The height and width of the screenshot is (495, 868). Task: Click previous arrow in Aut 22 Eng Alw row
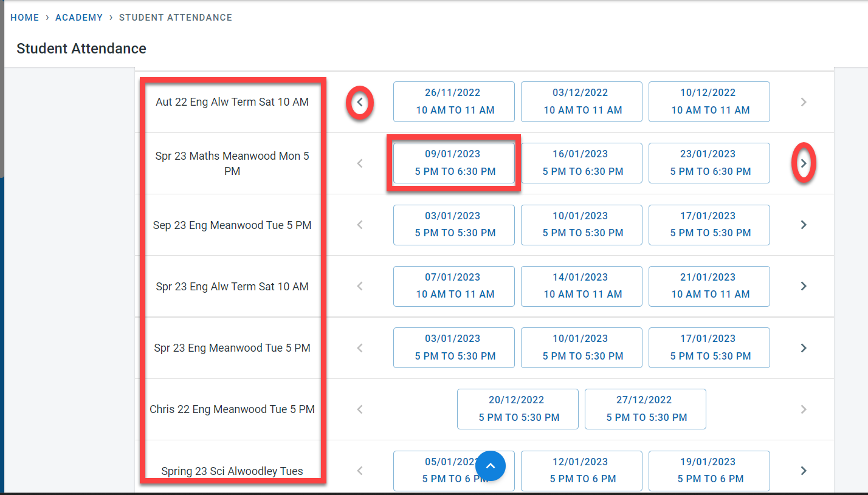(360, 102)
